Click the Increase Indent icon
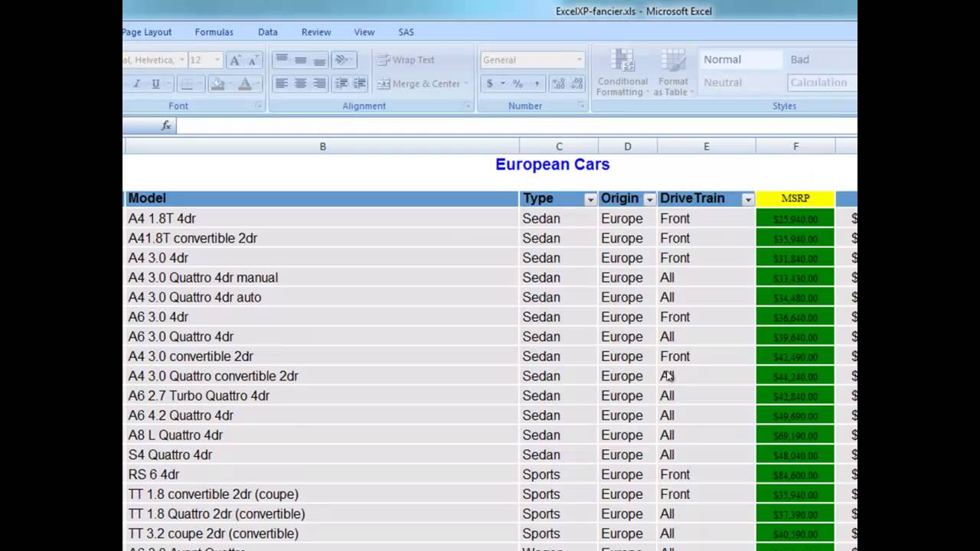Image resolution: width=980 pixels, height=551 pixels. [359, 83]
